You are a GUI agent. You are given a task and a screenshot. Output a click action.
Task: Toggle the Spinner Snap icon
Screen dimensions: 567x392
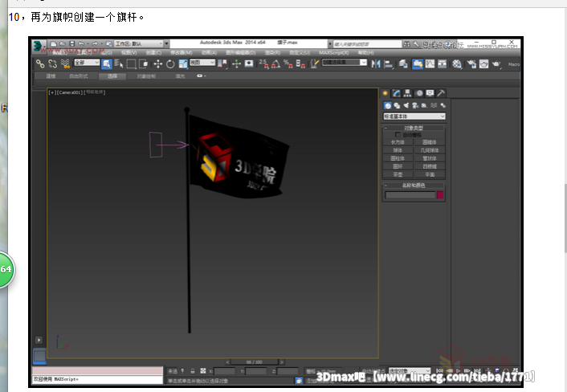[300, 64]
